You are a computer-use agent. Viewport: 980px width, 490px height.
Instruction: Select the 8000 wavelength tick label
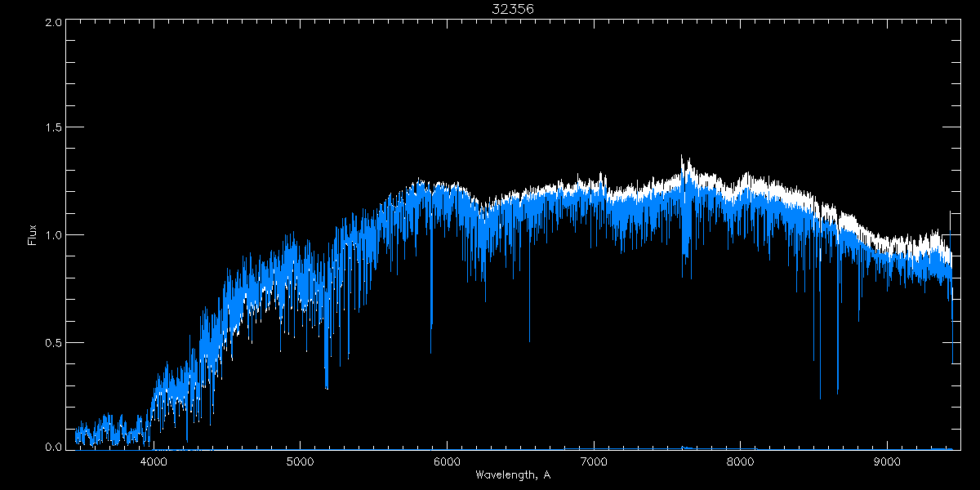[741, 461]
